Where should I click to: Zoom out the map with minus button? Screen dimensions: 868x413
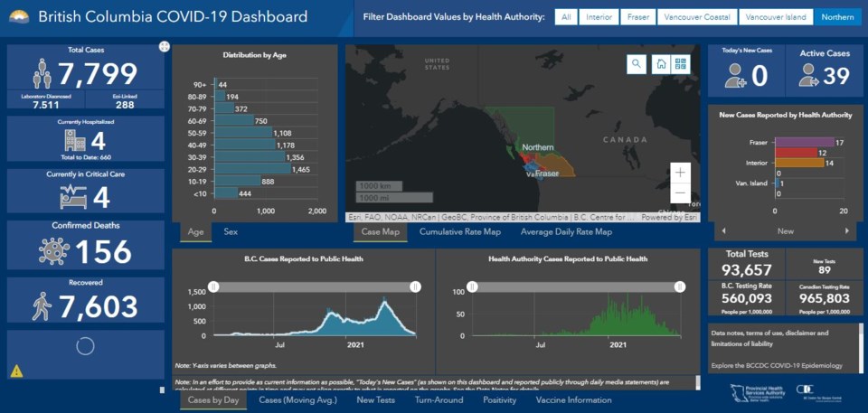(680, 193)
